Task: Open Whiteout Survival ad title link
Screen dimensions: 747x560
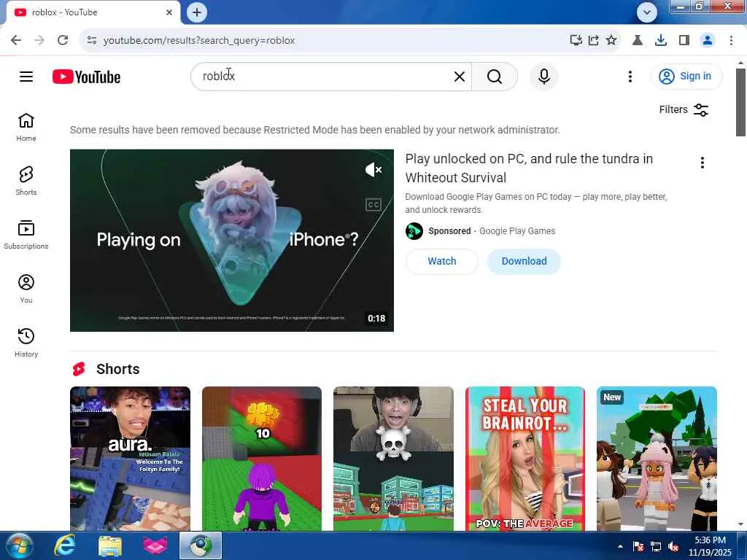Action: (x=529, y=168)
